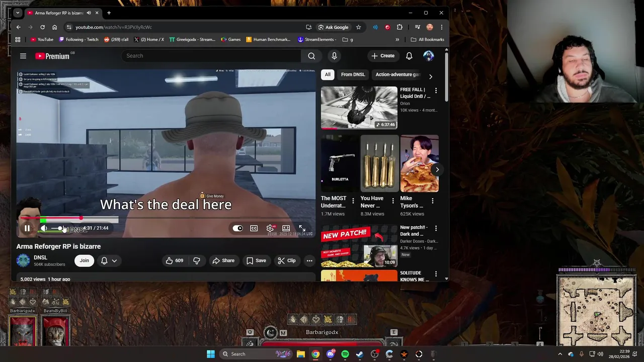Open FREE FALL Liquid DnB video thumbnail
This screenshot has width=644, height=362.
[359, 108]
